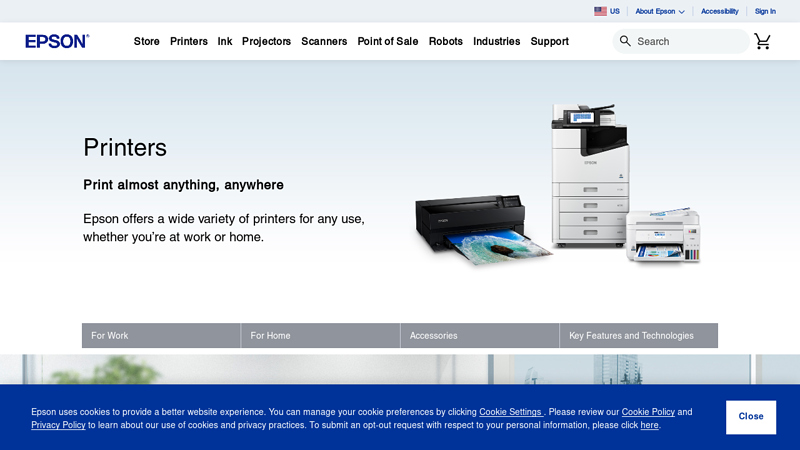Image resolution: width=800 pixels, height=450 pixels.
Task: Open the Point of Sale menu
Action: (x=388, y=41)
